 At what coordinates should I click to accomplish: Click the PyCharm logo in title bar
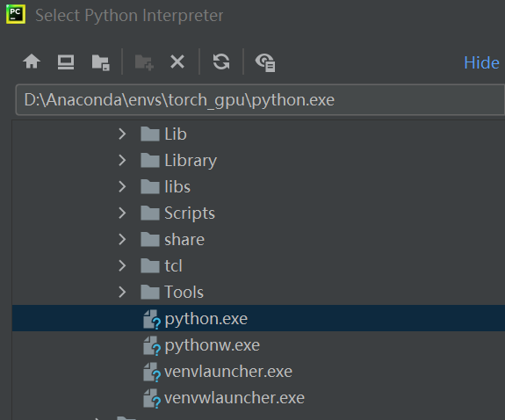[x=16, y=15]
